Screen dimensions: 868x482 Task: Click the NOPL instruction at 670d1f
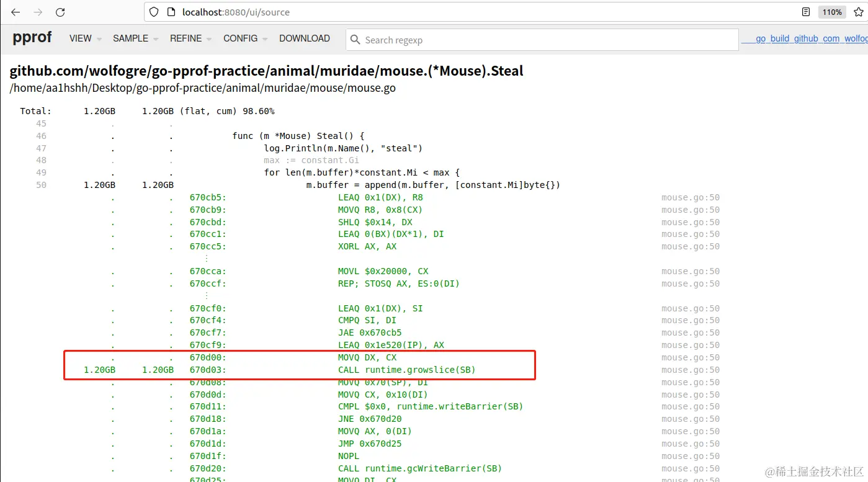[349, 456]
